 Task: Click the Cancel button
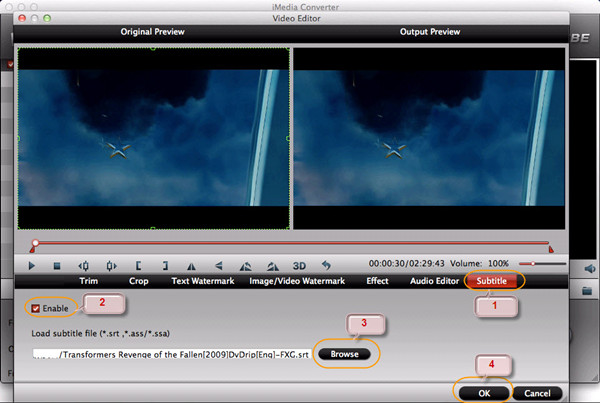(x=537, y=393)
